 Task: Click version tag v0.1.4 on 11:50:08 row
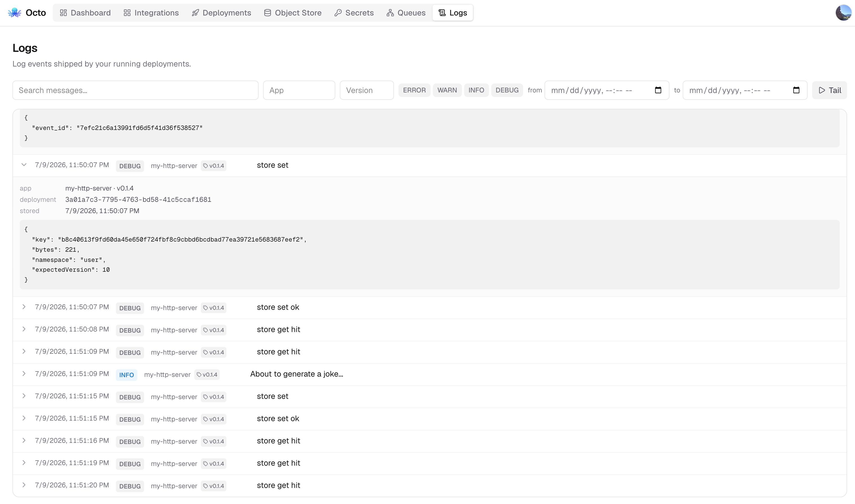tap(214, 330)
